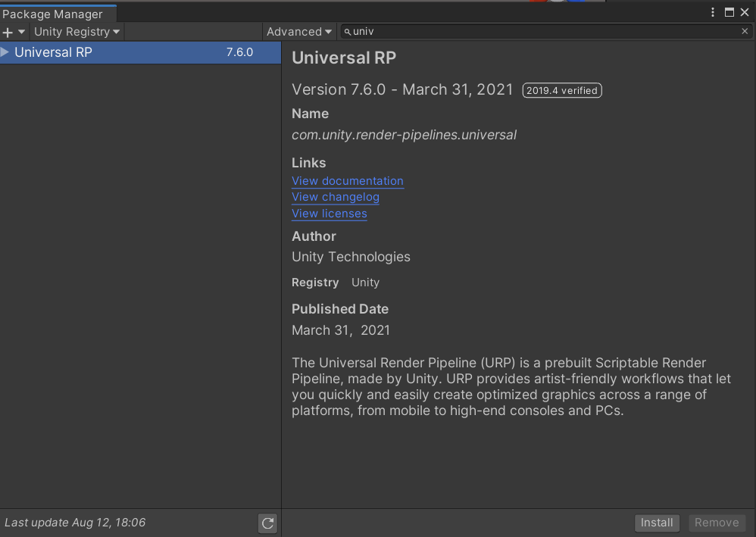Click the 2019.4 verified badge
The image size is (756, 537).
click(561, 90)
